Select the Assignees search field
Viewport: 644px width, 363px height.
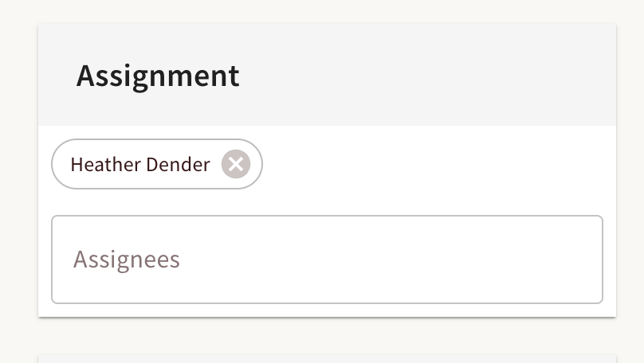327,260
